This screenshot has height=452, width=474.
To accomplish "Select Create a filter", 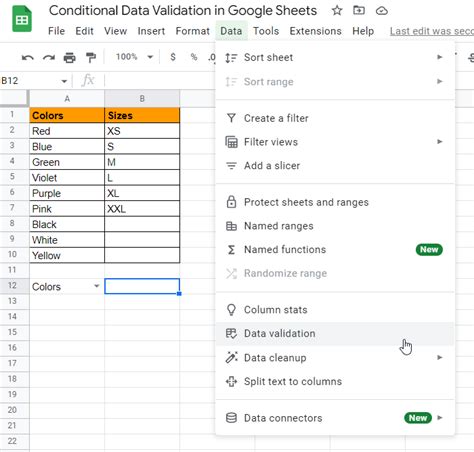I will tap(335, 118).
